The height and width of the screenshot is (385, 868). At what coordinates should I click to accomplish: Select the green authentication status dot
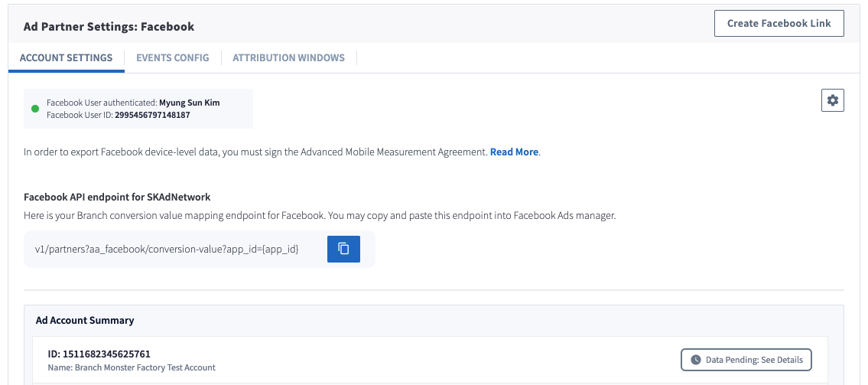[35, 109]
